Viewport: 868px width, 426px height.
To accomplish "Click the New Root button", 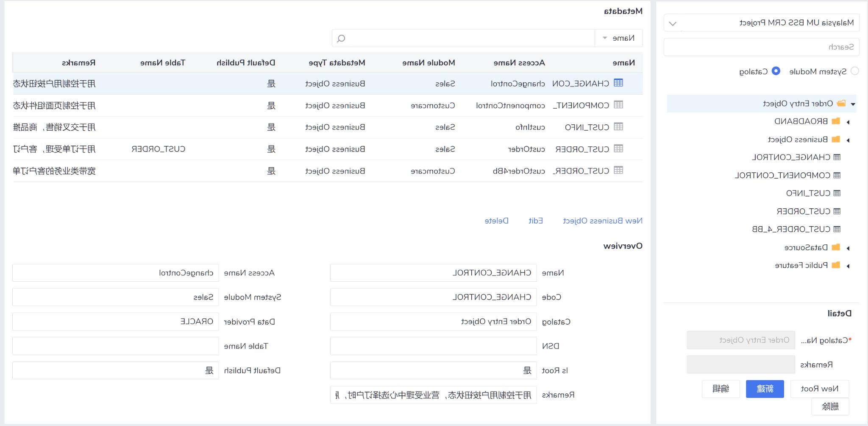I will (x=820, y=389).
